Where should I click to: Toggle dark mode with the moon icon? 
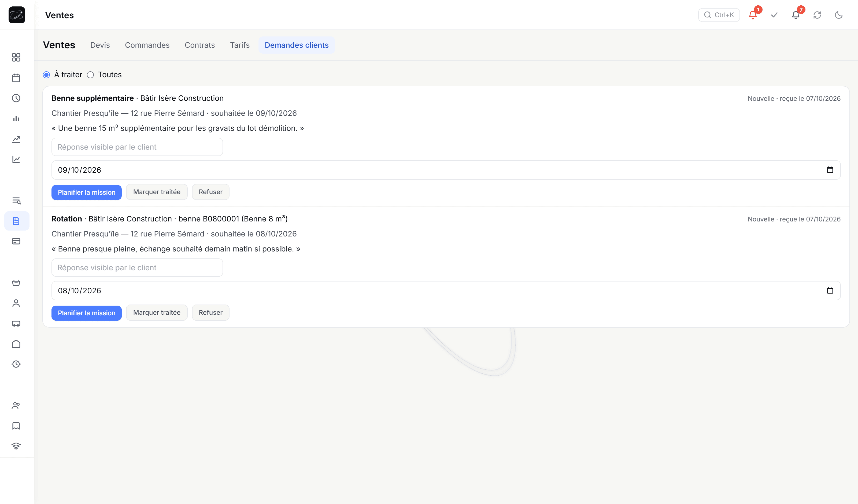point(839,15)
